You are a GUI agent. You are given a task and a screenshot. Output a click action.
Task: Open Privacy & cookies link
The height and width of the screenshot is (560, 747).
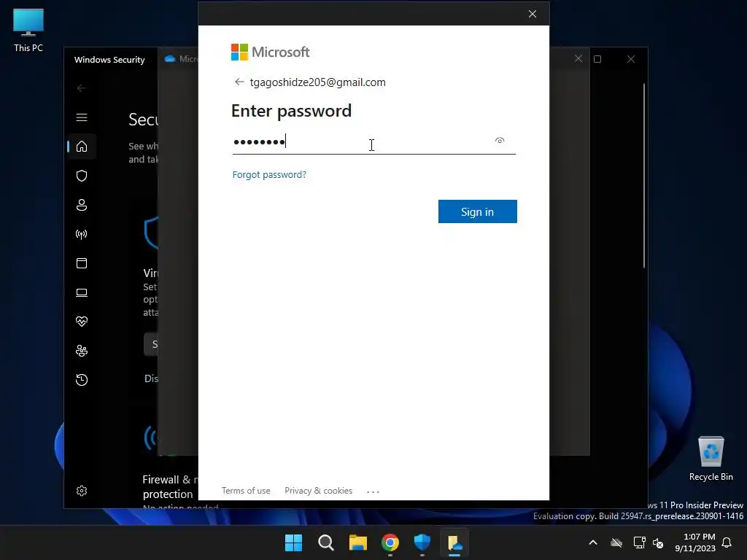tap(318, 491)
